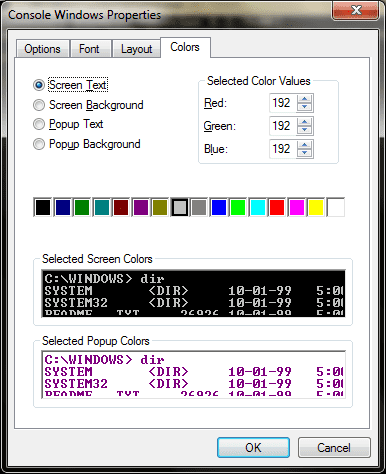The height and width of the screenshot is (474, 386).
Task: Click the Red value input field
Action: [x=283, y=103]
